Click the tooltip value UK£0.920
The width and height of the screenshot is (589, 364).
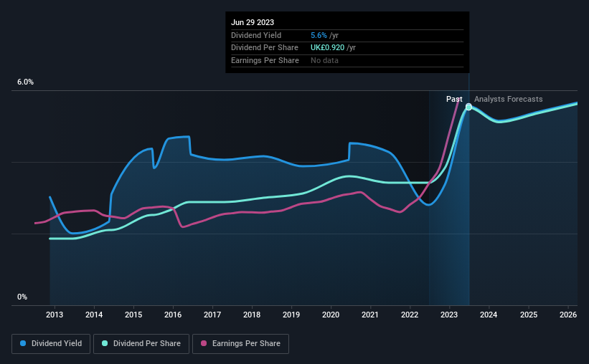tap(328, 48)
